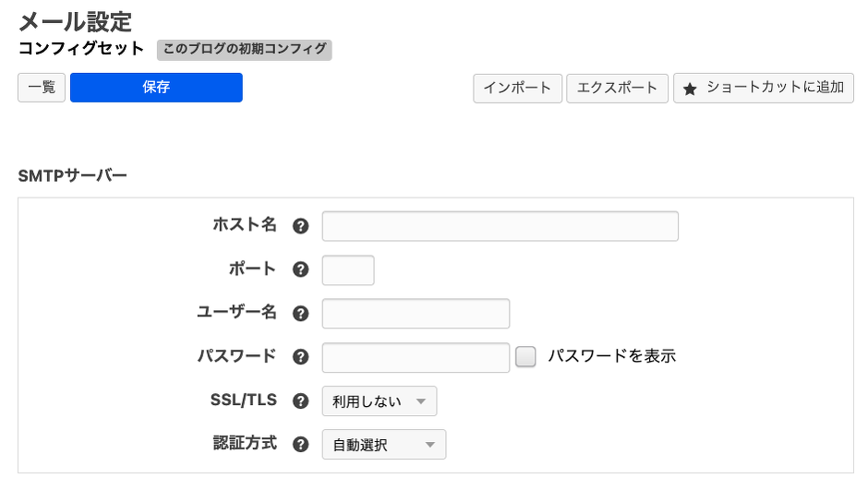Click the ショートカットに追加 text label
The image size is (868, 490).
click(x=775, y=88)
